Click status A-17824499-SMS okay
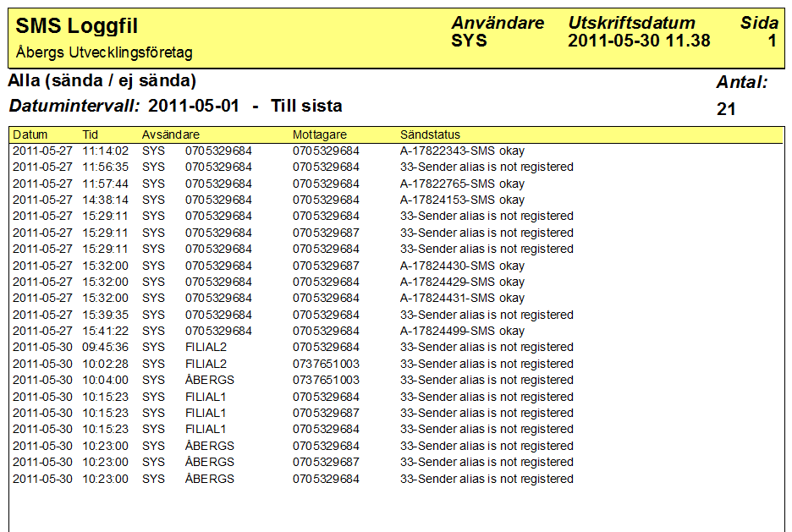Viewport: 792px width, 532px height. [462, 331]
